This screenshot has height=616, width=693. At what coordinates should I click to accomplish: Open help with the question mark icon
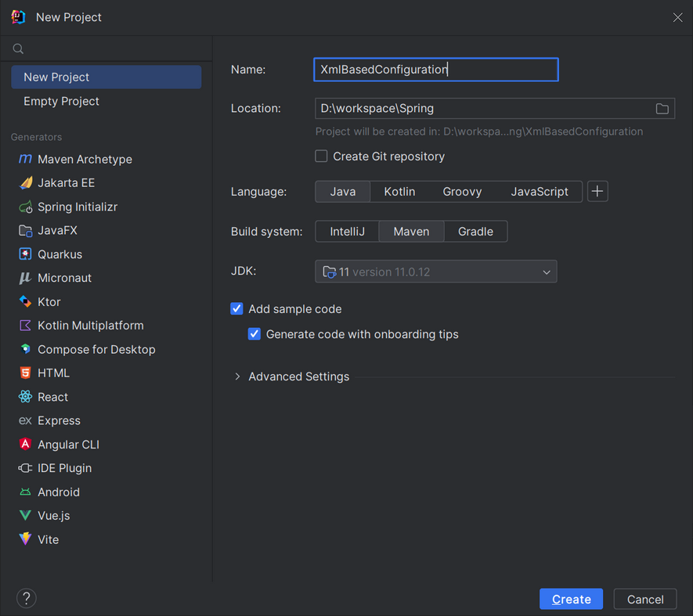click(x=27, y=599)
